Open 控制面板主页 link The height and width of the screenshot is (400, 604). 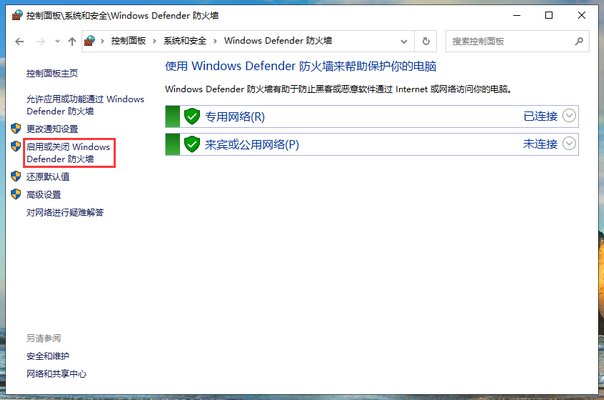tap(52, 73)
